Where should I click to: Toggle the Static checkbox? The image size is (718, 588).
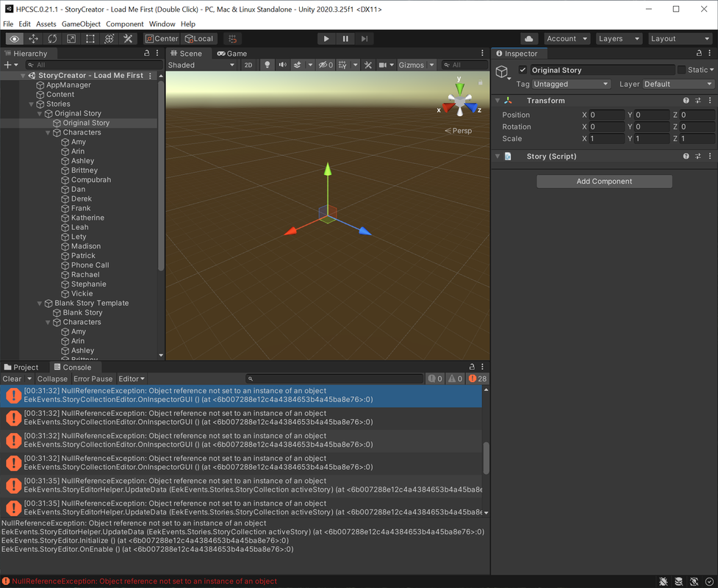point(681,70)
